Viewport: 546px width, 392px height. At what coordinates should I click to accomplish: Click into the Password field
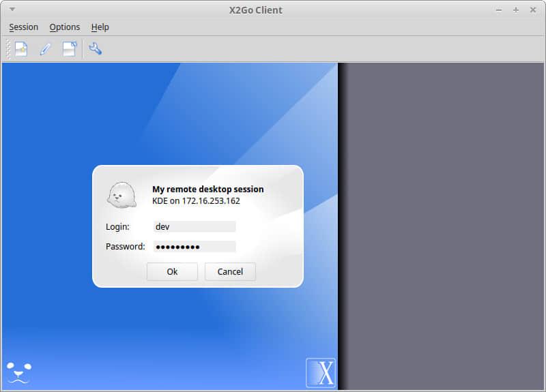point(194,246)
